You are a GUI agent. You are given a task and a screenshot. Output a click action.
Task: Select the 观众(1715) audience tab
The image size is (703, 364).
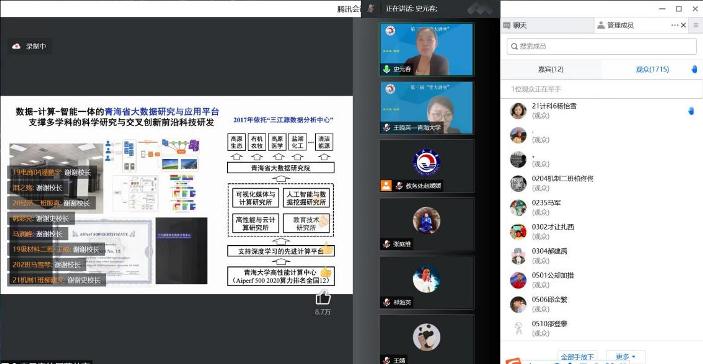tap(652, 69)
